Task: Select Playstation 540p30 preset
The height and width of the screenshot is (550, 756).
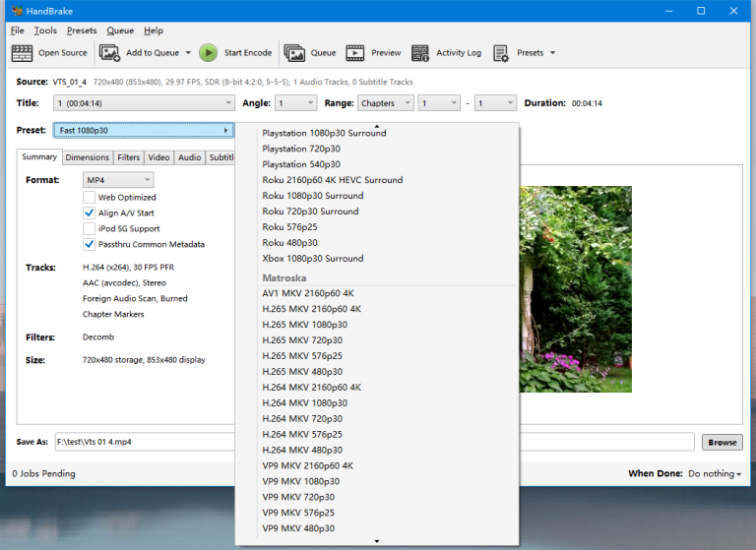Action: 301,164
